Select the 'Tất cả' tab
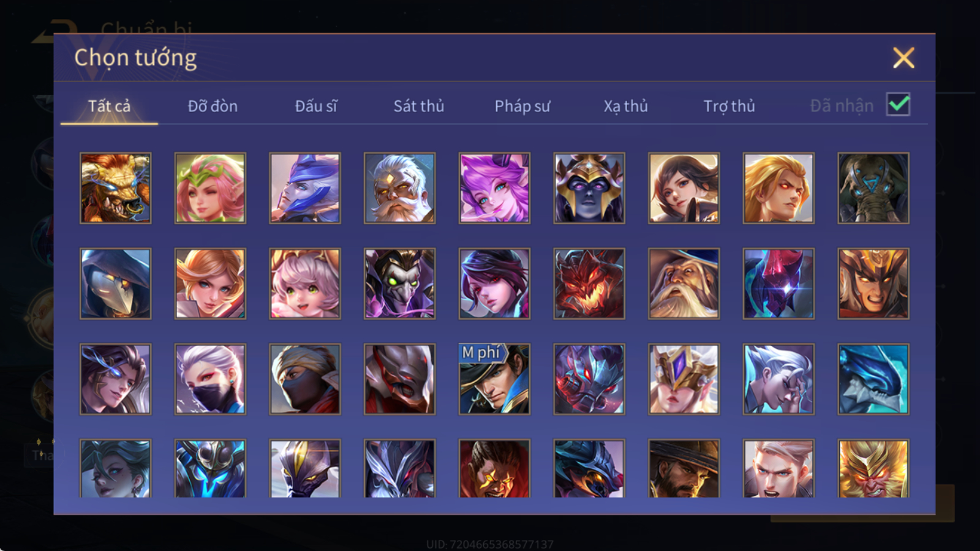The height and width of the screenshot is (551, 980). point(109,106)
